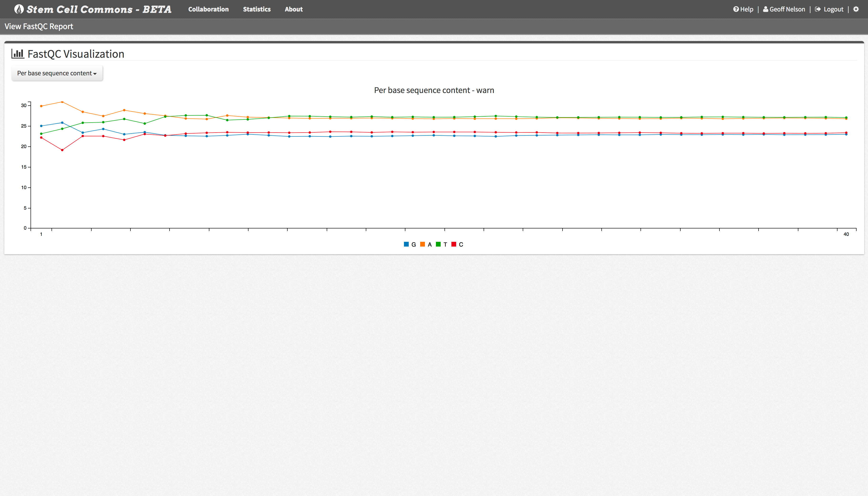This screenshot has height=496, width=868.
Task: Click the 'View FastQC Report' page title
Action: click(39, 26)
